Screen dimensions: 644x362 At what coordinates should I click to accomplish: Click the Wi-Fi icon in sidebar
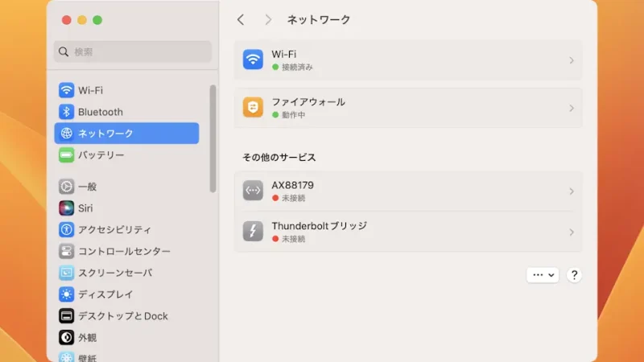coord(66,90)
